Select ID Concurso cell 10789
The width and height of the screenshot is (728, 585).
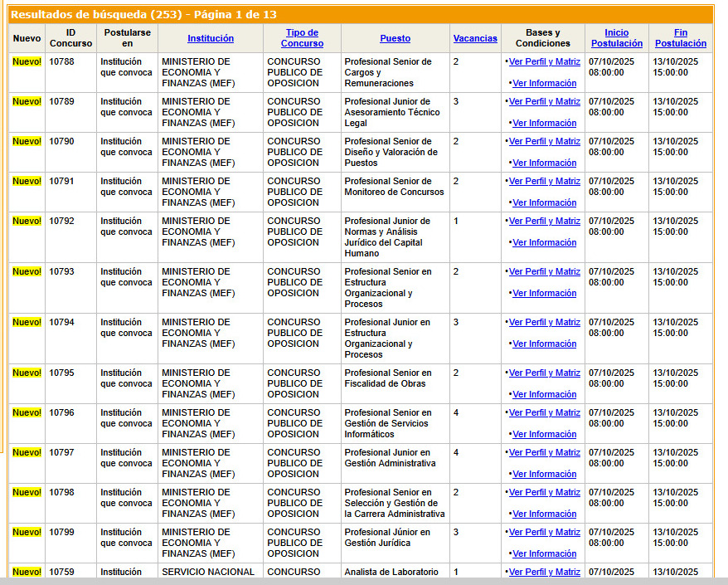[61, 101]
